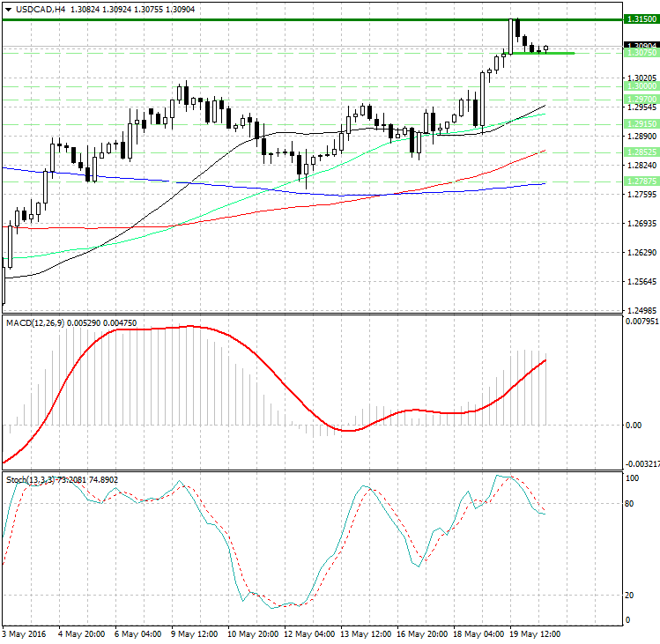660x644 pixels.
Task: Select the green 1.30750 price label
Action: tap(640, 54)
